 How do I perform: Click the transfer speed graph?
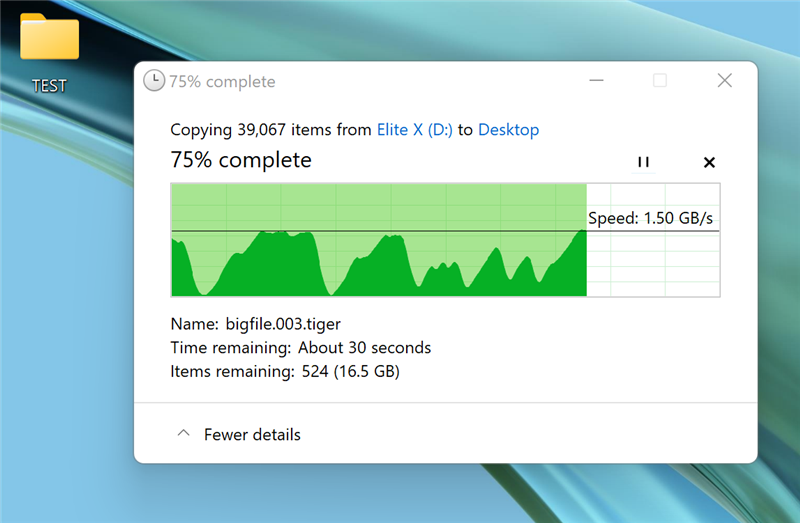coord(445,239)
